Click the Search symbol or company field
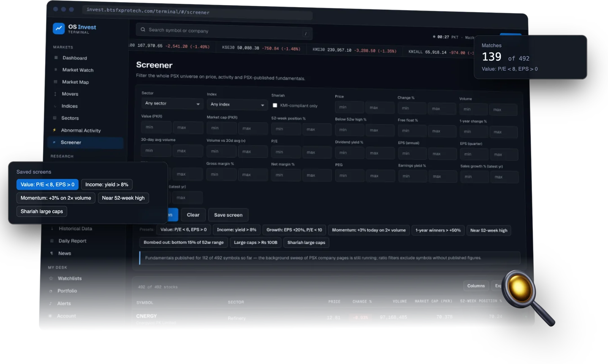The height and width of the screenshot is (364, 608). click(224, 31)
